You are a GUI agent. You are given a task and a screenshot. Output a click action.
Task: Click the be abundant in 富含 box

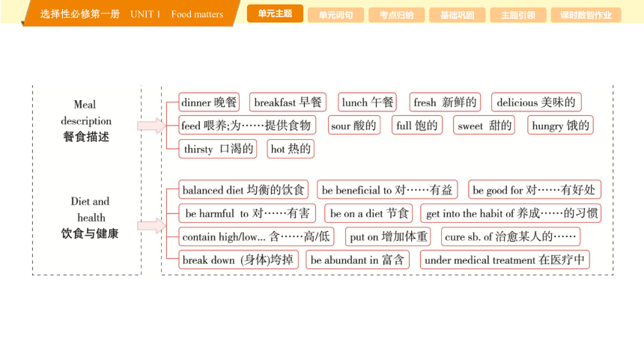(x=357, y=260)
